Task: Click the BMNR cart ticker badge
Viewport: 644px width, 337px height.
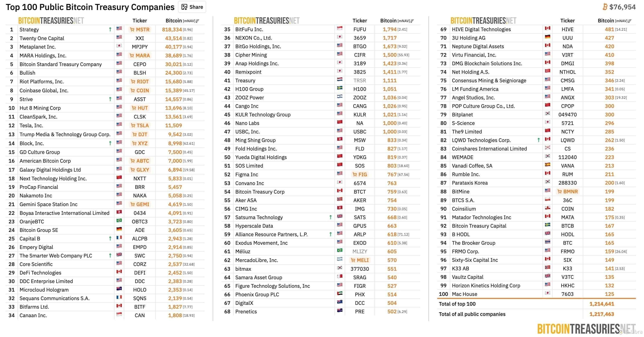Action: click(567, 191)
